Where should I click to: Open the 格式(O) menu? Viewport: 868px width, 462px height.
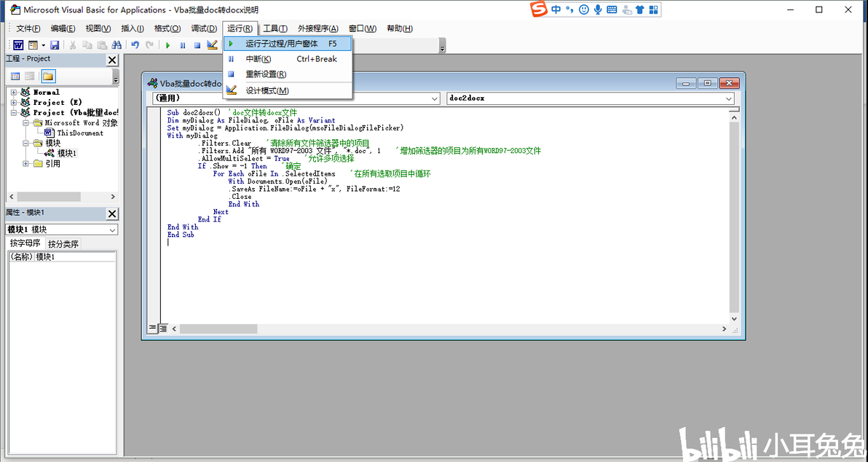click(167, 29)
